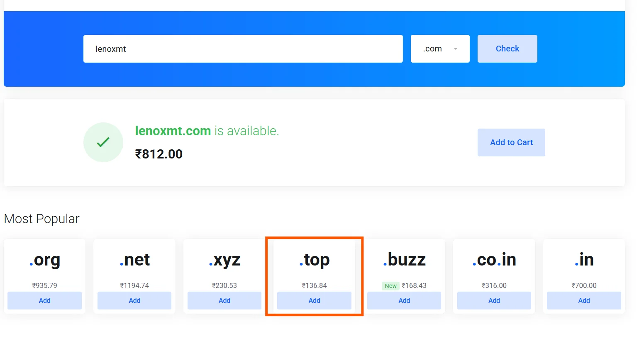Add the .xyz domain extension
This screenshot has width=644, height=341.
click(x=224, y=300)
